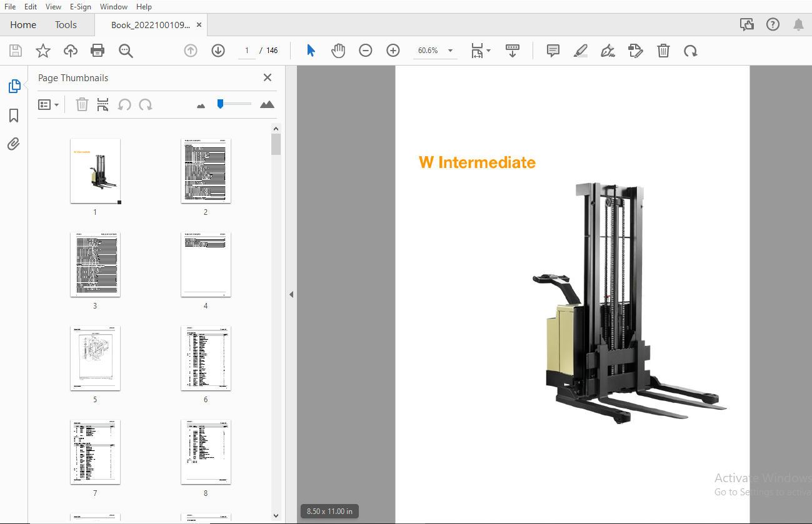Delete selected pages in thumbnails panel
Image resolution: width=812 pixels, height=524 pixels.
(82, 104)
